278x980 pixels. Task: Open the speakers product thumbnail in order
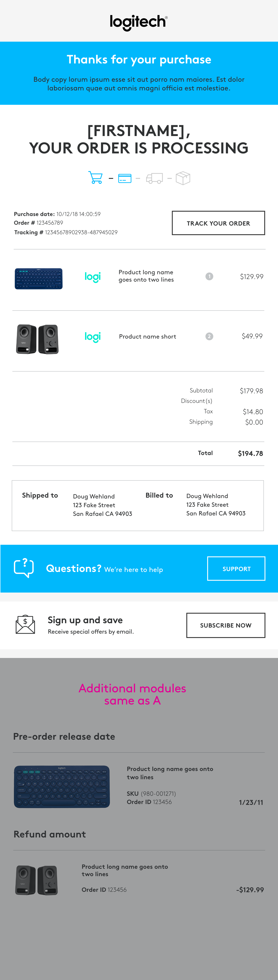[x=37, y=339]
